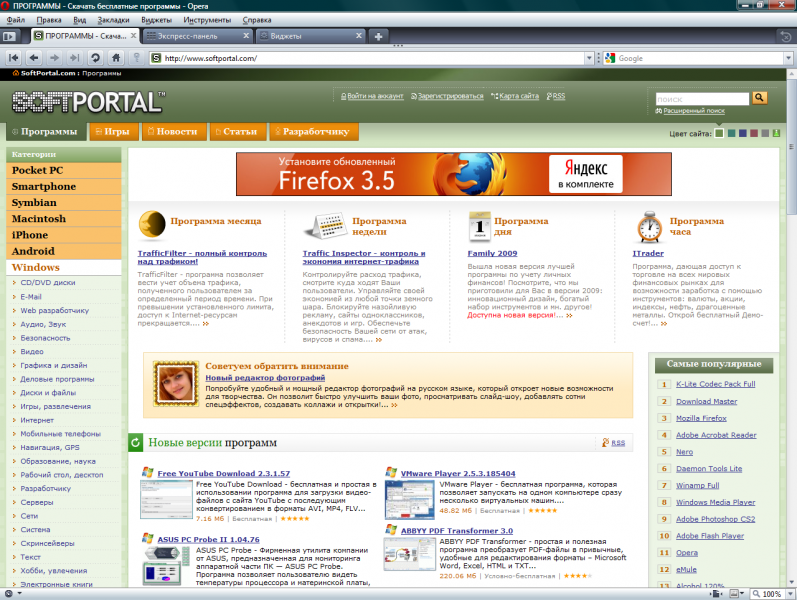
Task: Select the Android category
Action: click(64, 251)
